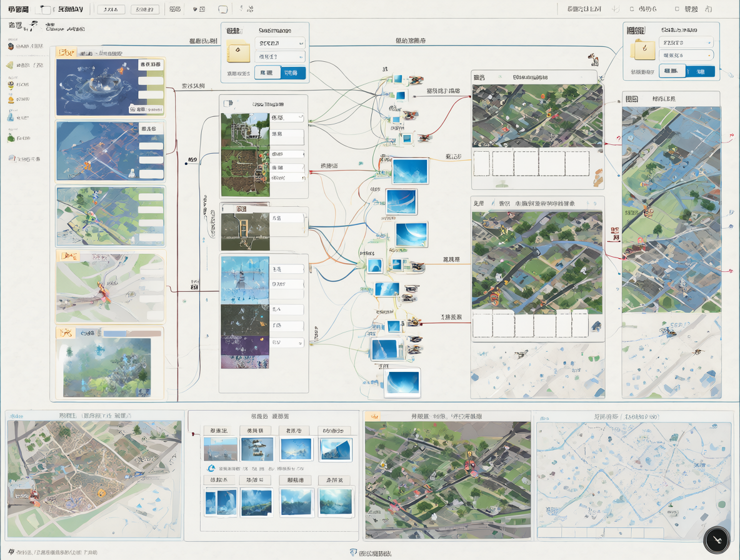Click the folder icon in the top-center node panel

(x=238, y=51)
